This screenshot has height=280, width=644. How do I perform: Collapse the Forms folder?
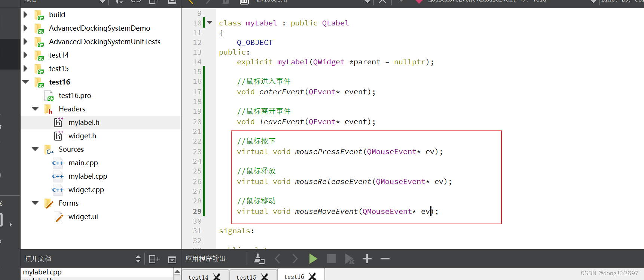35,203
